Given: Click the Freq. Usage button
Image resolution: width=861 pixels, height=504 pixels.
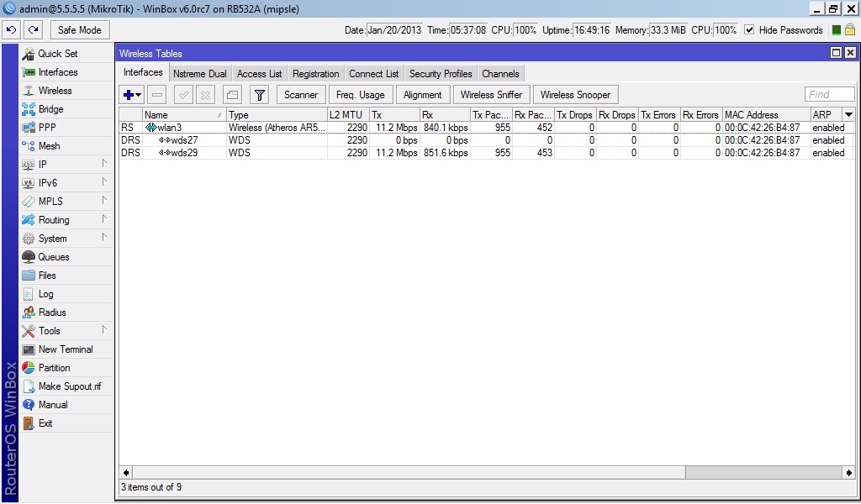Looking at the screenshot, I should click(360, 95).
